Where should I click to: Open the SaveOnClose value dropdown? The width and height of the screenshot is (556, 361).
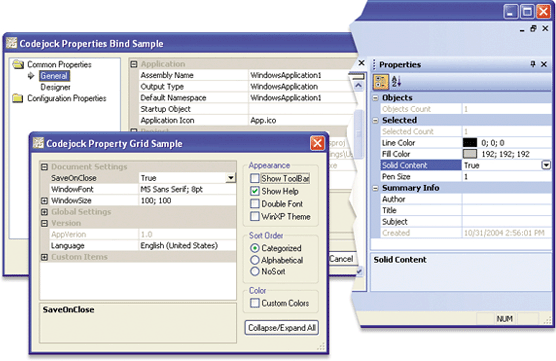coord(231,178)
